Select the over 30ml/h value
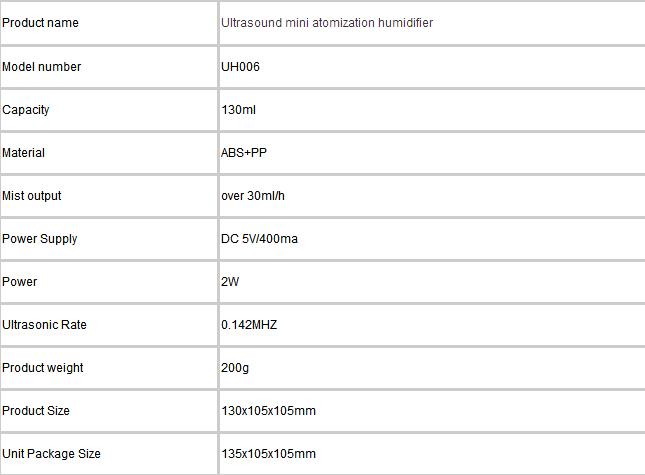The width and height of the screenshot is (645, 475). tap(253, 196)
